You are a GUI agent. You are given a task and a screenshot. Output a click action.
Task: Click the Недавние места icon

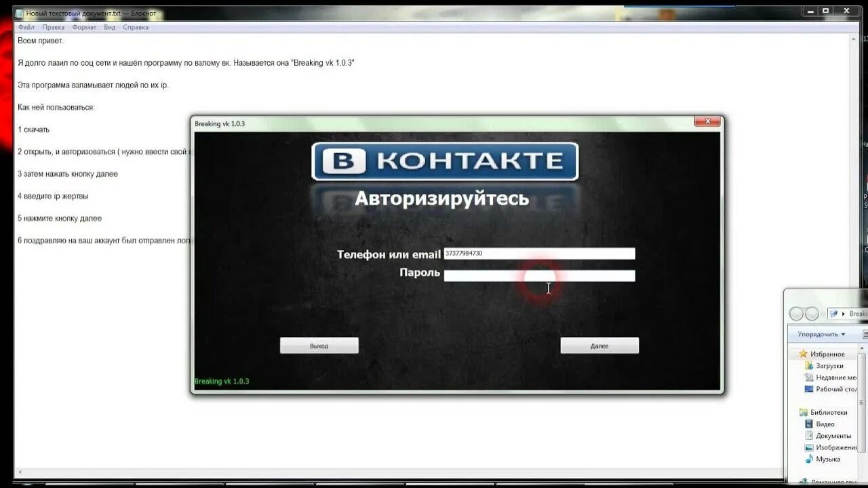point(808,378)
